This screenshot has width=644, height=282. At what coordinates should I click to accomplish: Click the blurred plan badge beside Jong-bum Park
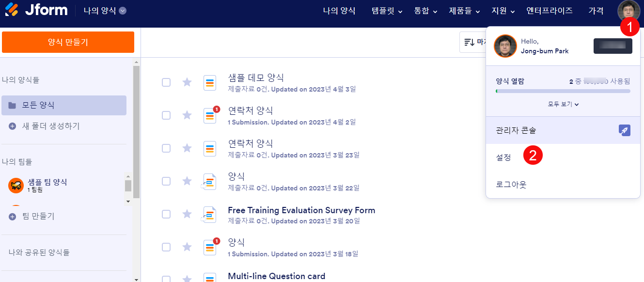point(613,46)
